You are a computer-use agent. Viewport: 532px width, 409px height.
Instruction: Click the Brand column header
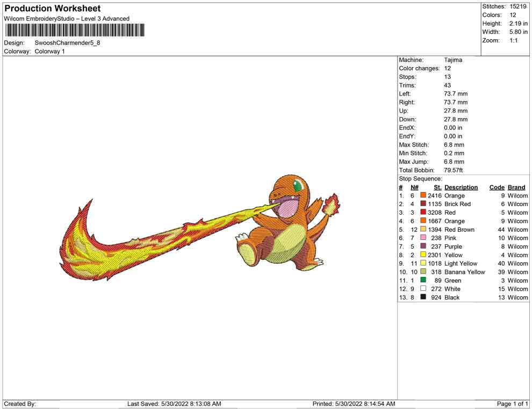[516, 187]
